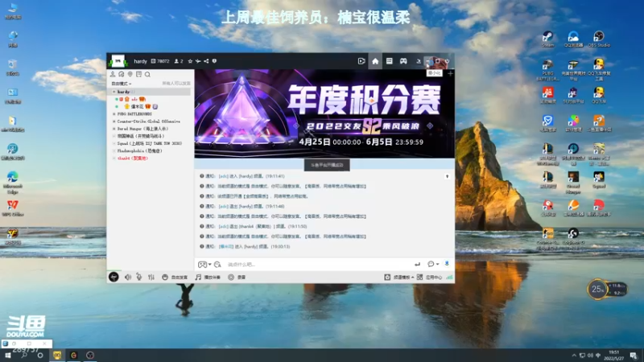
Task: Click the blue microphone icon in chat box
Action: (x=447, y=264)
